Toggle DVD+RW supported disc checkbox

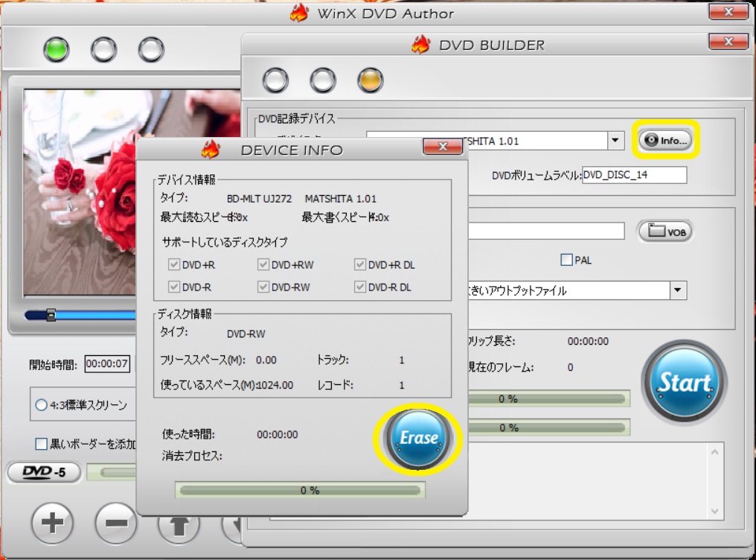click(263, 264)
